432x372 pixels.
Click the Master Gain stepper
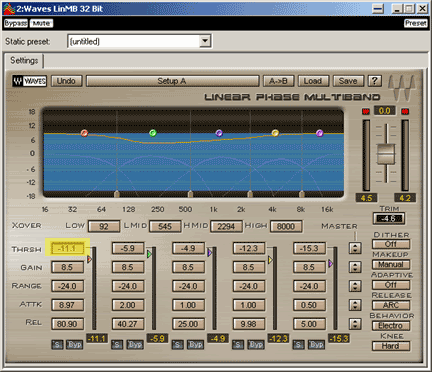pos(355,267)
